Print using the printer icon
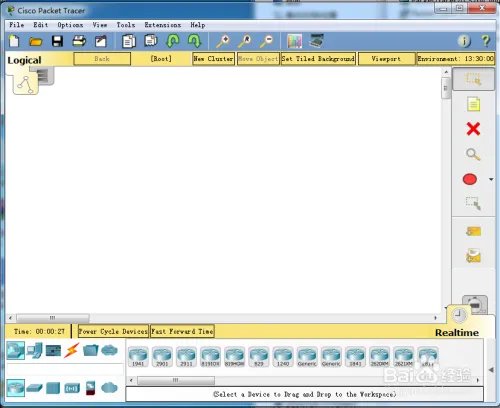Image resolution: width=500 pixels, height=408 pixels. click(79, 41)
